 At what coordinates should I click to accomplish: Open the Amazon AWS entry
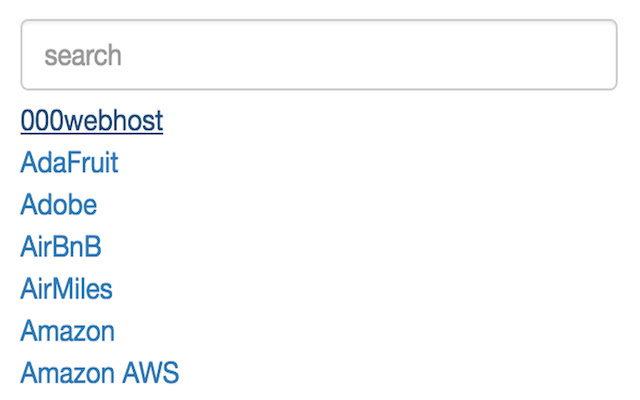pyautogui.click(x=99, y=373)
